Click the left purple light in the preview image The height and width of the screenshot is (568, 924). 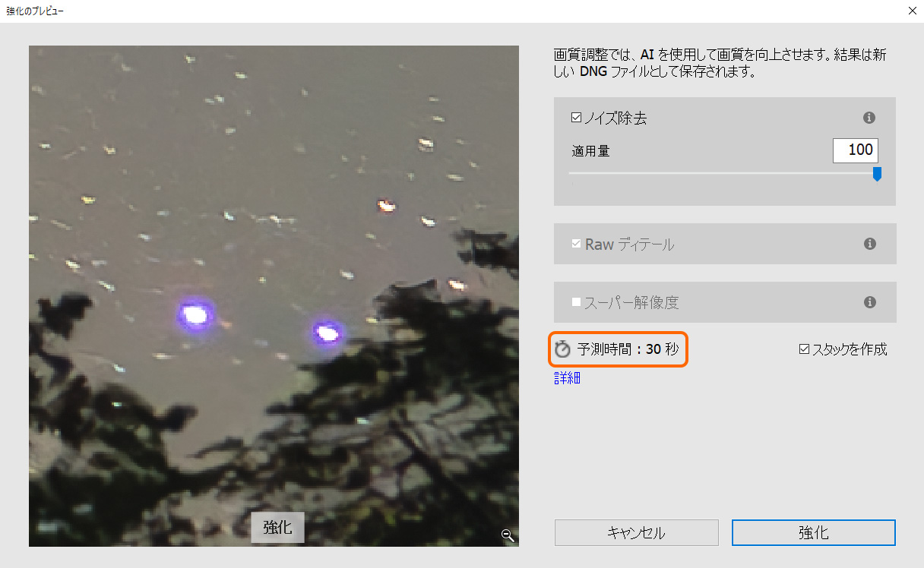(x=195, y=314)
